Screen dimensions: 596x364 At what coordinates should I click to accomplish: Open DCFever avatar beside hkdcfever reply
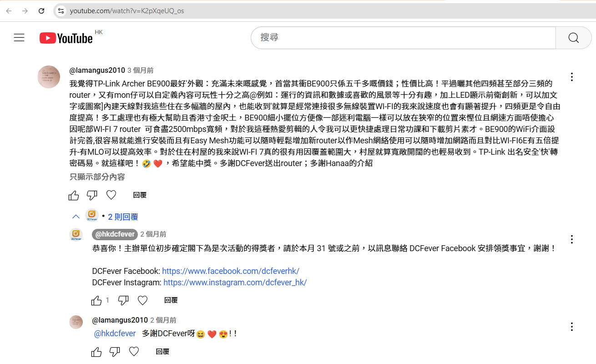click(x=76, y=235)
